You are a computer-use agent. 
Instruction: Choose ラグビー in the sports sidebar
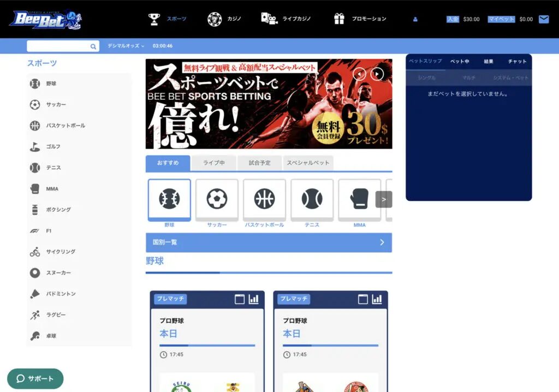(x=79, y=315)
